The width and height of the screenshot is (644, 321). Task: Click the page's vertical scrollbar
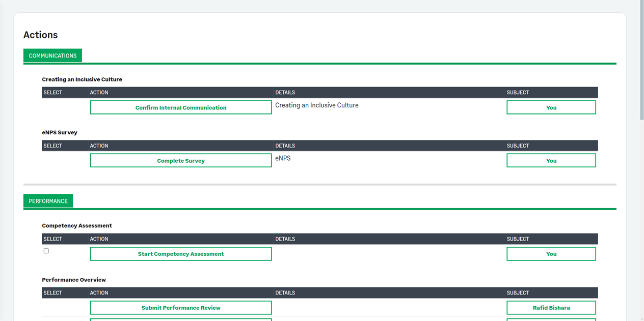point(641,61)
